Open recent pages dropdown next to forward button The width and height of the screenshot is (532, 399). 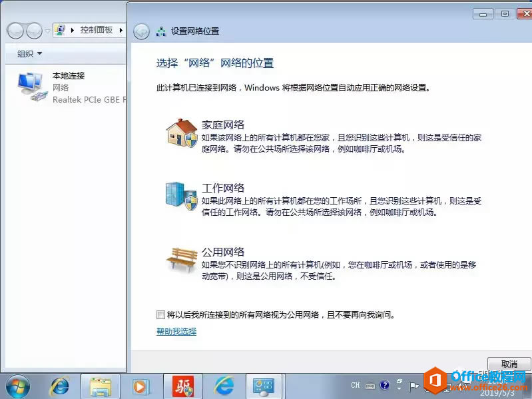[47, 31]
